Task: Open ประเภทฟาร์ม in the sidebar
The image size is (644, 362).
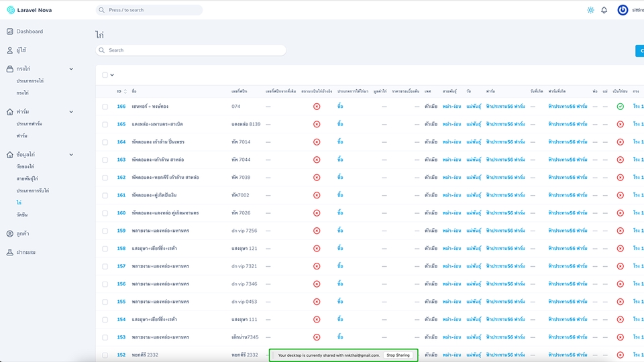Action: [x=29, y=123]
